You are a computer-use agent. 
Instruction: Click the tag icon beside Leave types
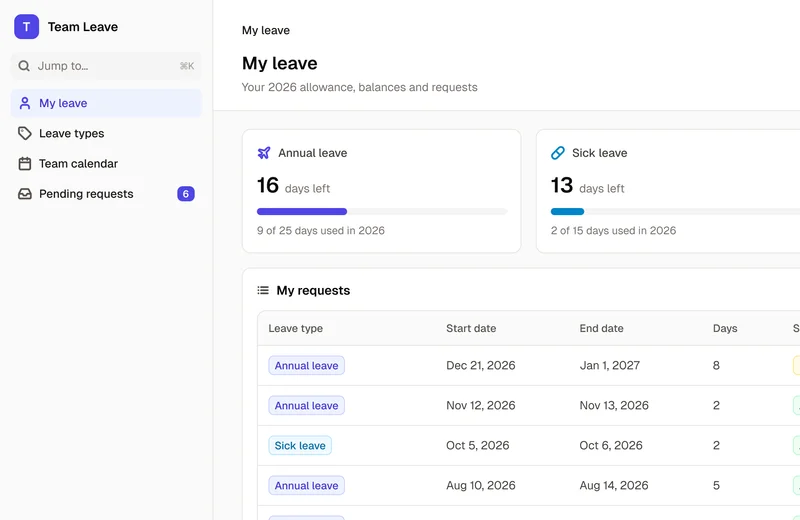point(24,133)
